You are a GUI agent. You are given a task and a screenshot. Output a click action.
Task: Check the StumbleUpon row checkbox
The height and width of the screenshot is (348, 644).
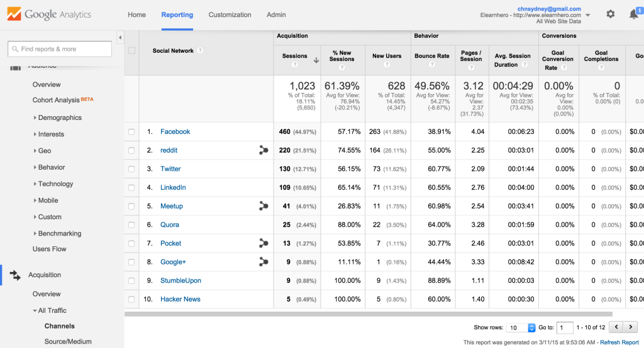pos(131,281)
